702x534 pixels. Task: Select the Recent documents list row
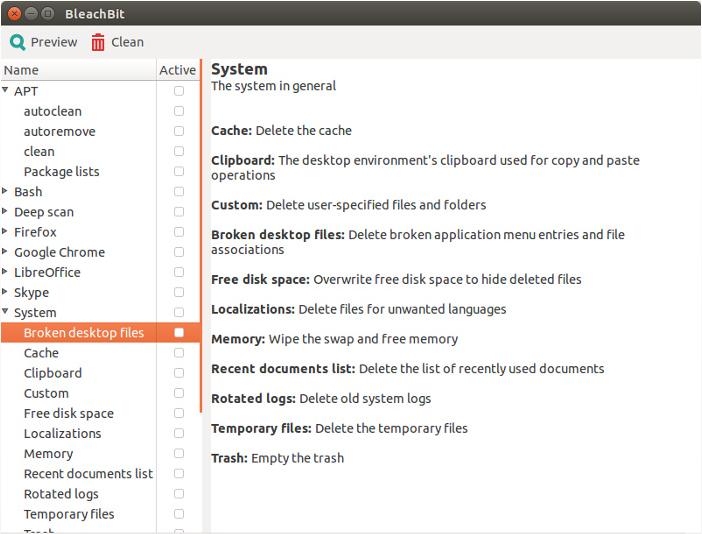[x=100, y=474]
